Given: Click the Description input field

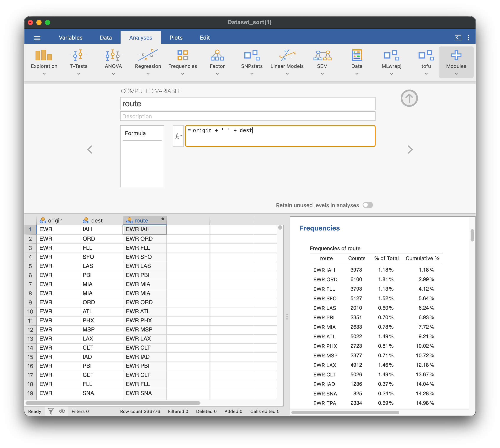Looking at the screenshot, I should coord(247,116).
